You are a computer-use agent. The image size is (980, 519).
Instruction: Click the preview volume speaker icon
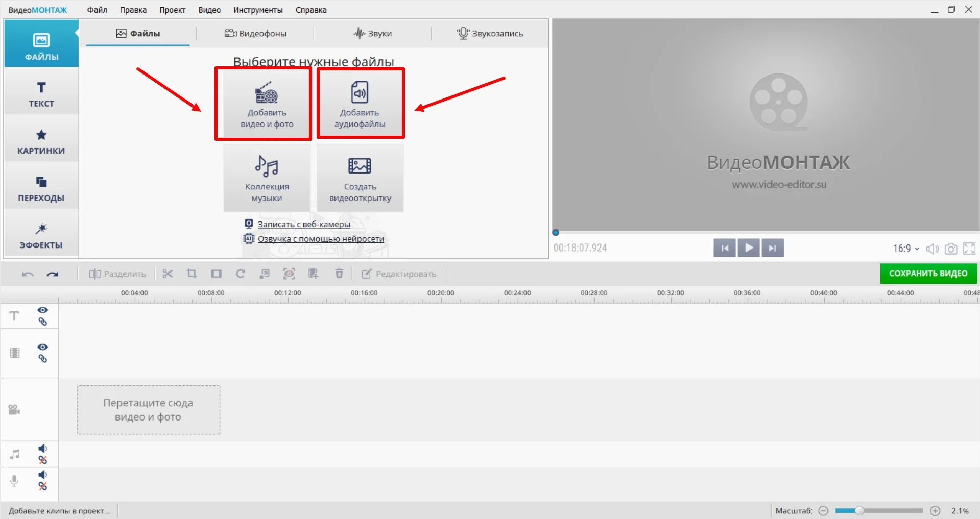click(933, 249)
